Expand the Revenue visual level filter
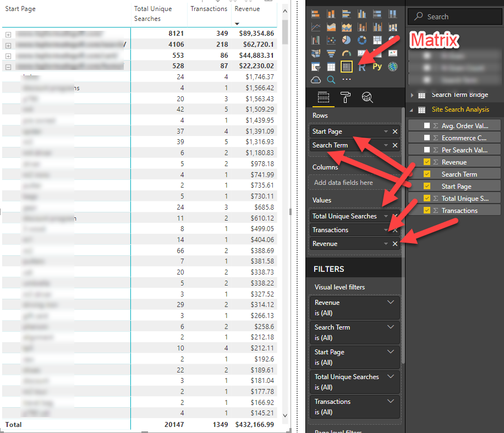This screenshot has height=433, width=504. [x=391, y=303]
